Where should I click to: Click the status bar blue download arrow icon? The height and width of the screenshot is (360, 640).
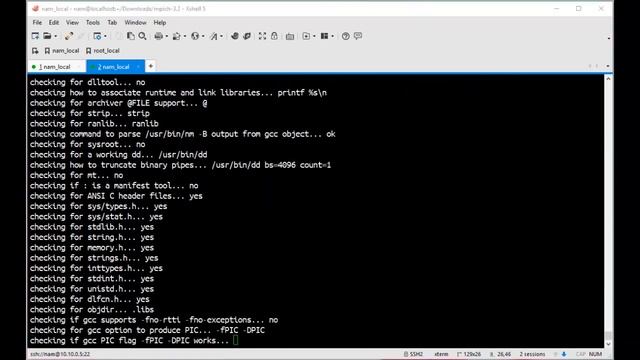(564, 354)
